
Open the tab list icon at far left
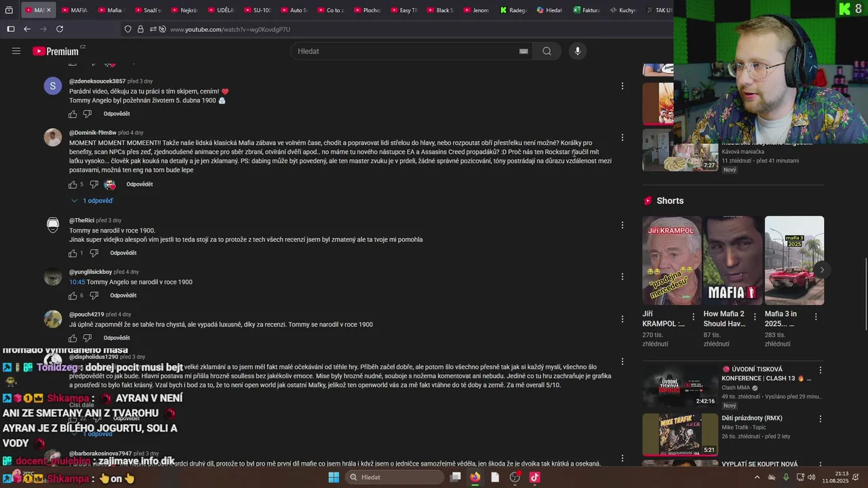(9, 10)
